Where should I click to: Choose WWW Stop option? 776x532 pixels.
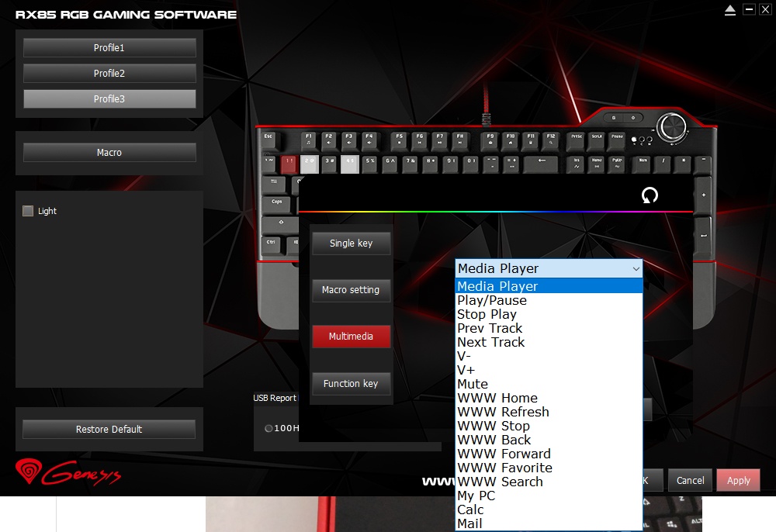pyautogui.click(x=549, y=426)
